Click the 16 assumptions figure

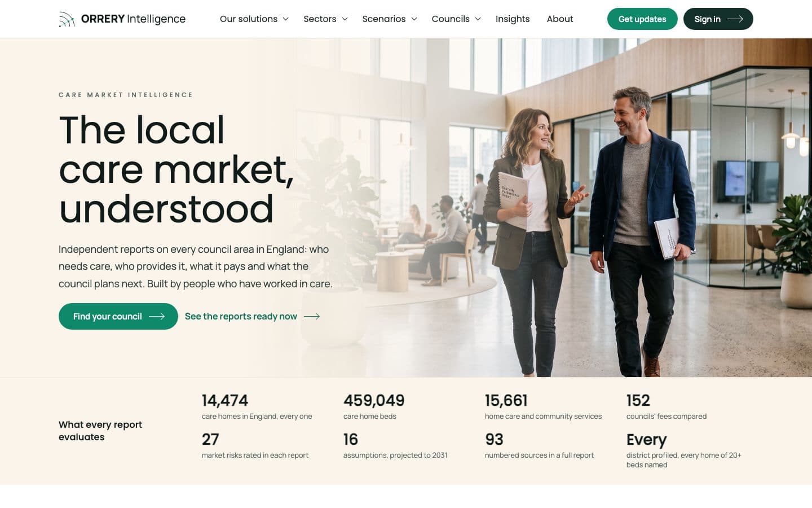(351, 440)
